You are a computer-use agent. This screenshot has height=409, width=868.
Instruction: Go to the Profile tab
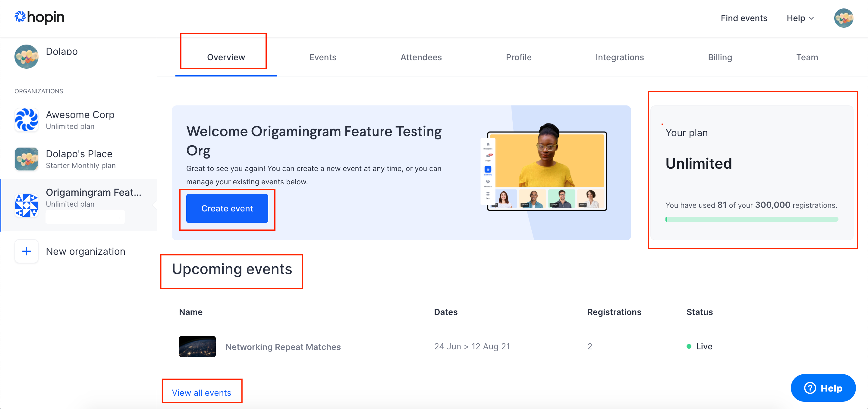(x=519, y=57)
